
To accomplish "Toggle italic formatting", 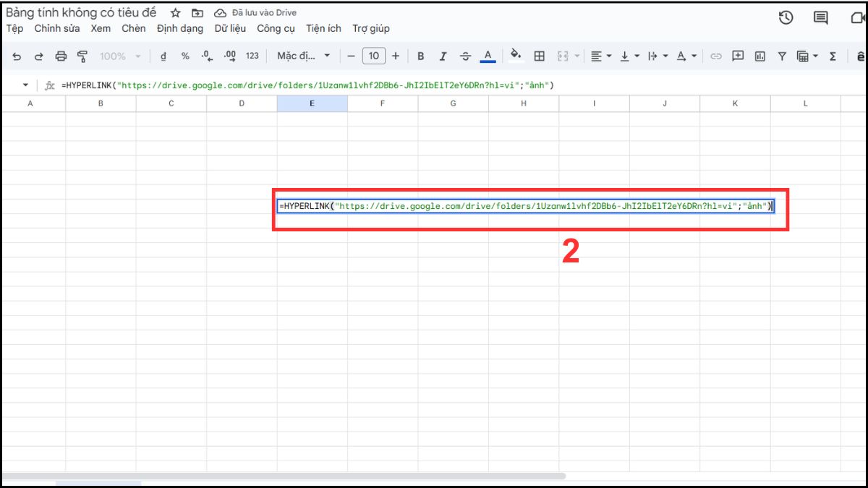I will (x=443, y=56).
